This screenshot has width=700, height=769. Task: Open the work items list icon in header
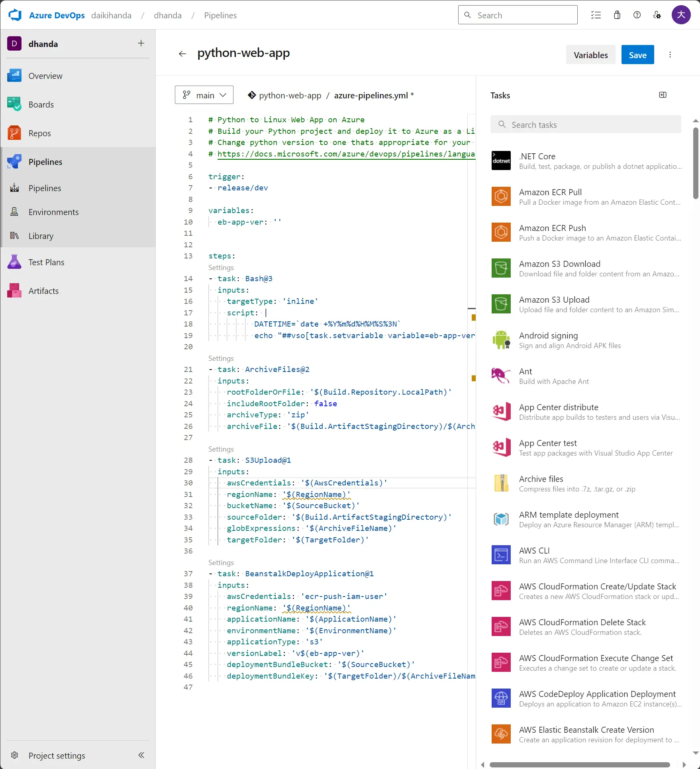(596, 15)
